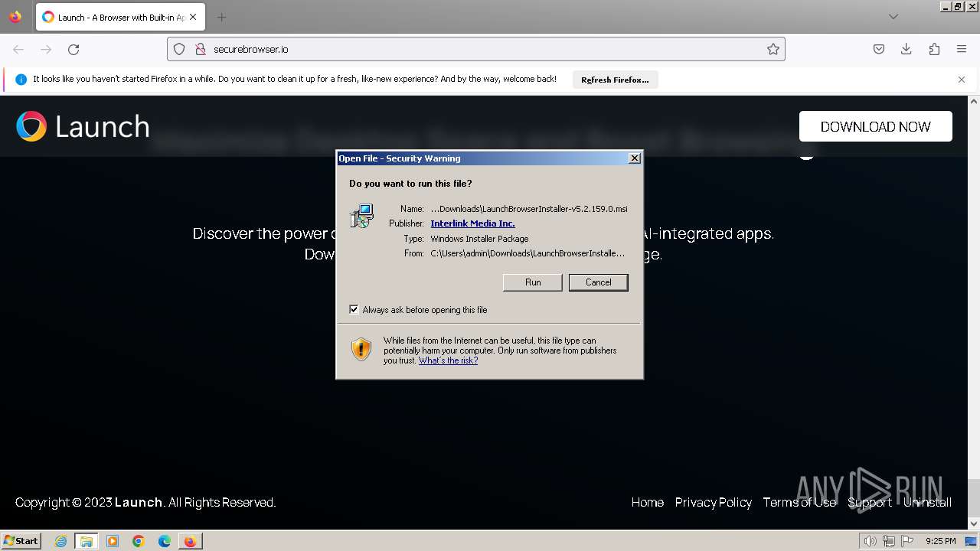980x551 pixels.
Task: Click the page scrollbar down arrow
Action: coord(974,524)
